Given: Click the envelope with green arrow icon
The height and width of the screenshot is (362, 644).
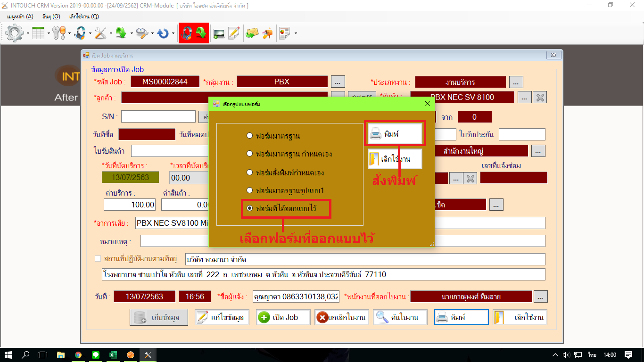Looking at the screenshot, I should (x=252, y=33).
